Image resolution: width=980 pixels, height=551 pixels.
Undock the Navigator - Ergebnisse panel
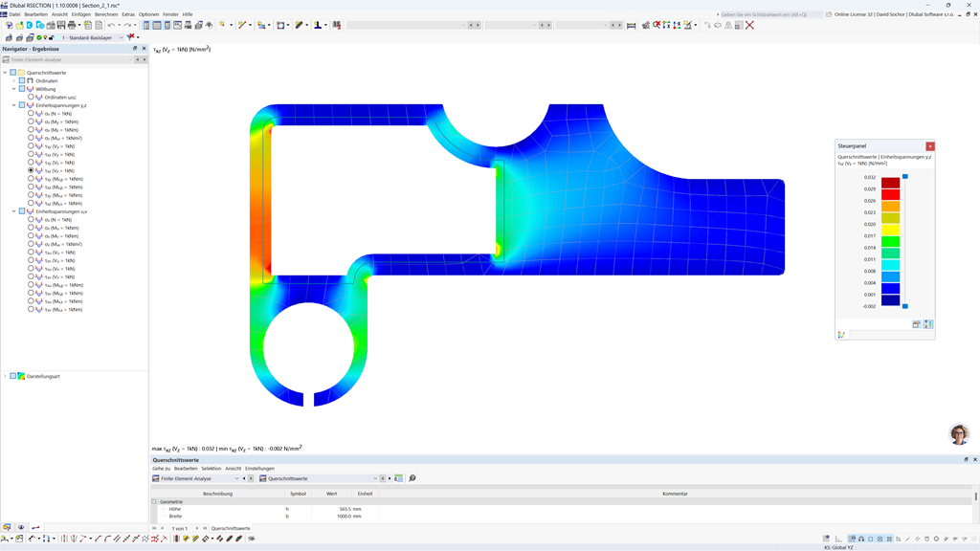pyautogui.click(x=135, y=48)
